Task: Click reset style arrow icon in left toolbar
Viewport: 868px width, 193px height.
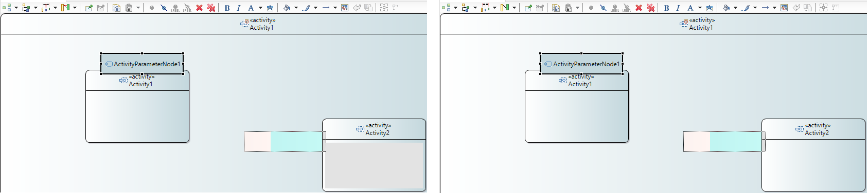Action: click(357, 8)
